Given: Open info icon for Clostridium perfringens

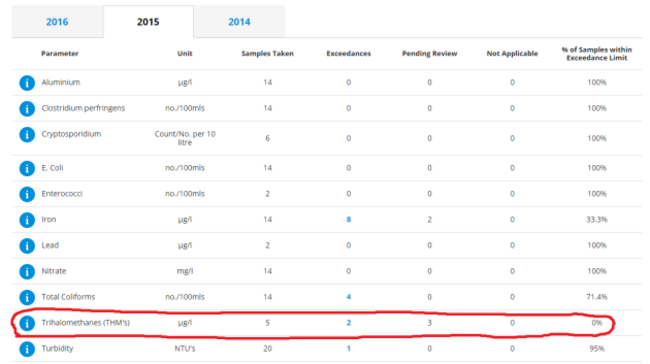Looking at the screenshot, I should click(x=27, y=109).
